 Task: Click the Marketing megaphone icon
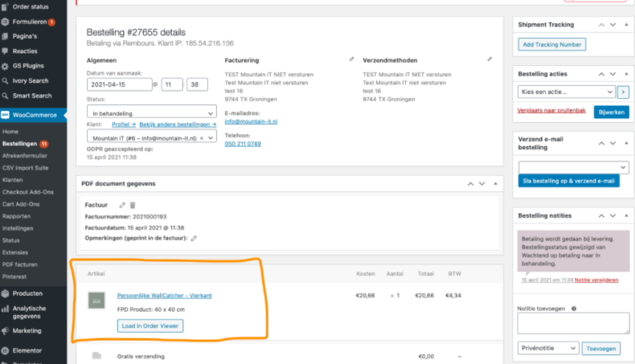(x=6, y=331)
